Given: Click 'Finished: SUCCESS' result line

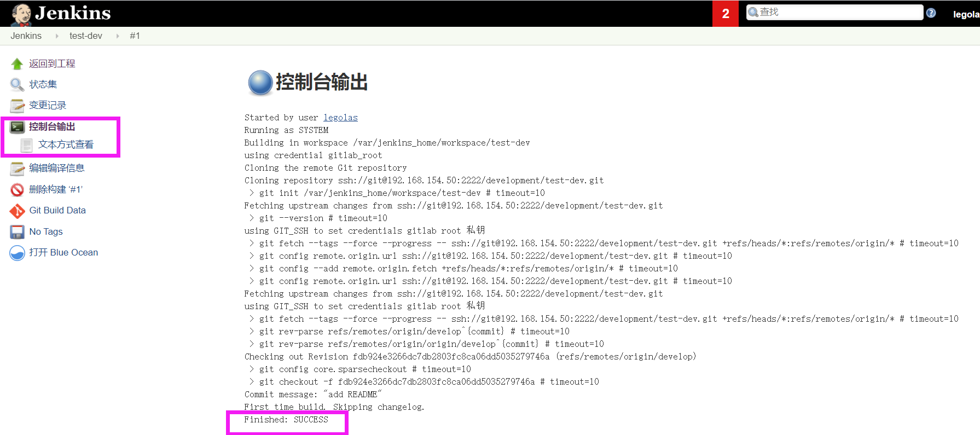Looking at the screenshot, I should 286,420.
